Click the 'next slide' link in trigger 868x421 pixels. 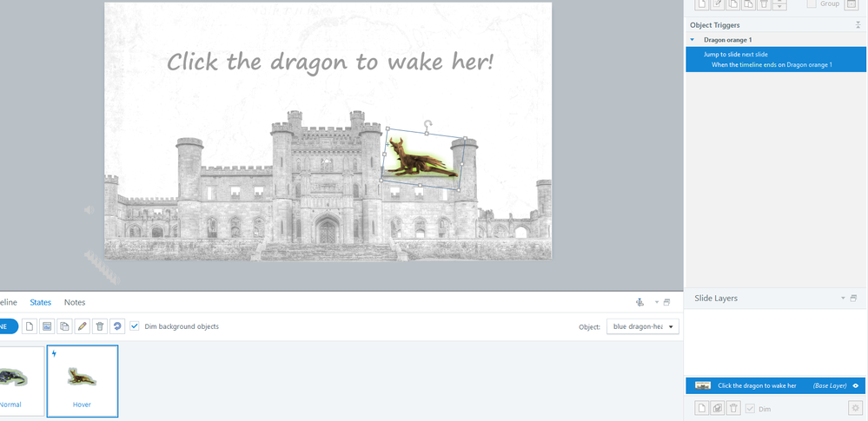[754, 54]
